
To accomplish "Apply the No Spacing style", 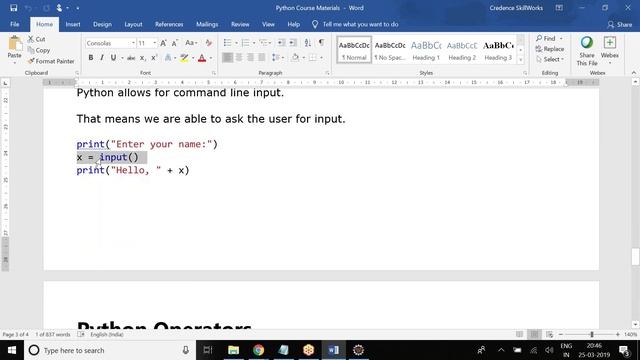I will (x=390, y=50).
